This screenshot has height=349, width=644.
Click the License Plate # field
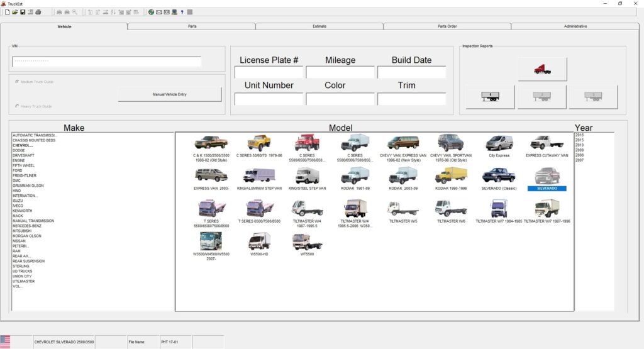click(269, 72)
